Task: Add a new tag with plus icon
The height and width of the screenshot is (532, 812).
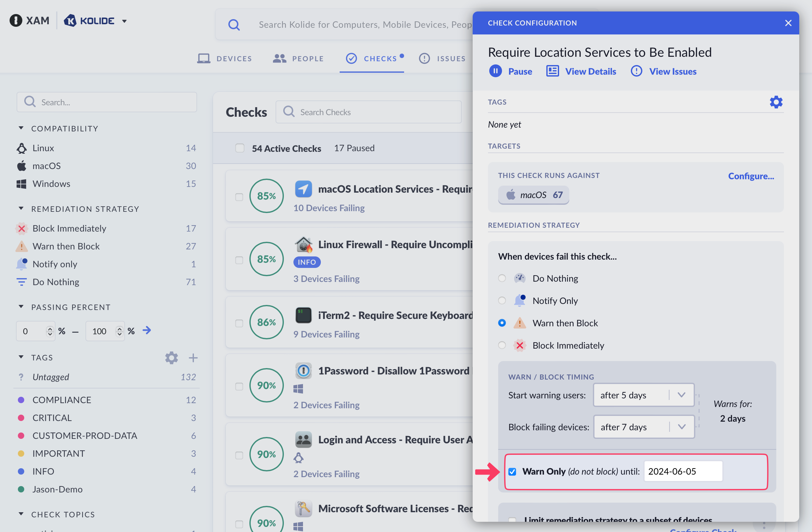Action: [x=193, y=358]
